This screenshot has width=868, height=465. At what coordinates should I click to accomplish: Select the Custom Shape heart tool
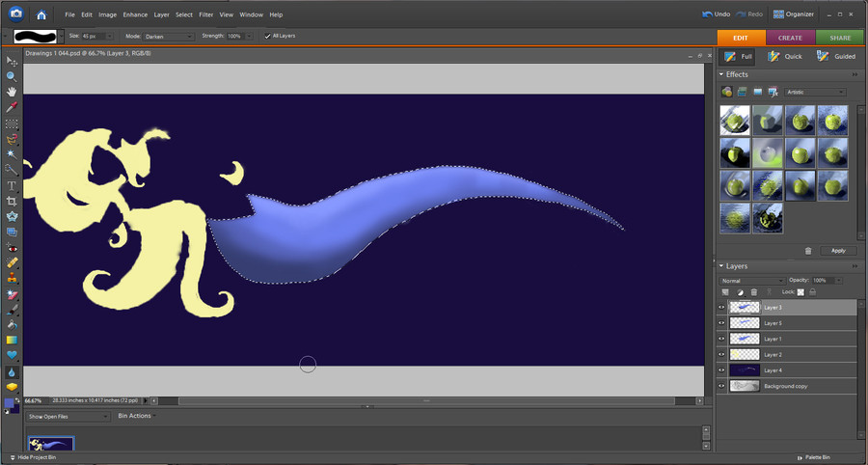click(12, 355)
